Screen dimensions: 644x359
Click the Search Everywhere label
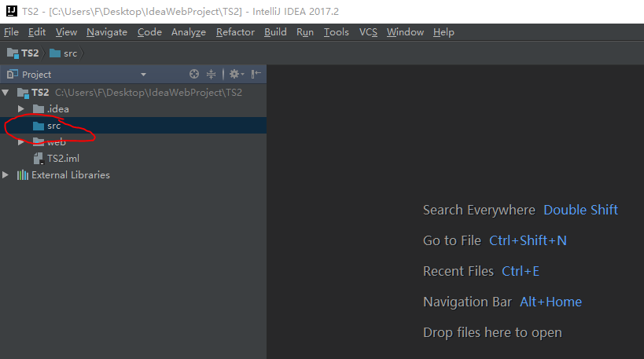(x=480, y=210)
